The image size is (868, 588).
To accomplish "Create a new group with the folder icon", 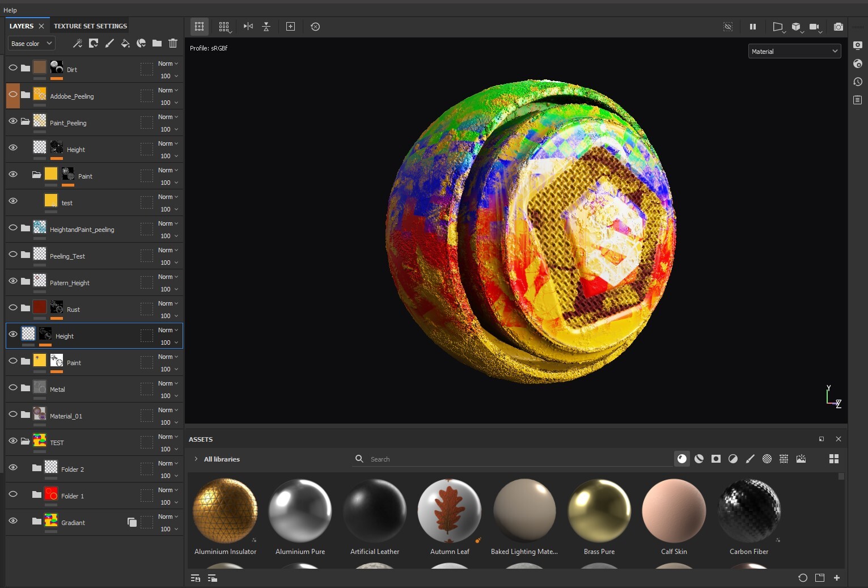I will [x=157, y=43].
